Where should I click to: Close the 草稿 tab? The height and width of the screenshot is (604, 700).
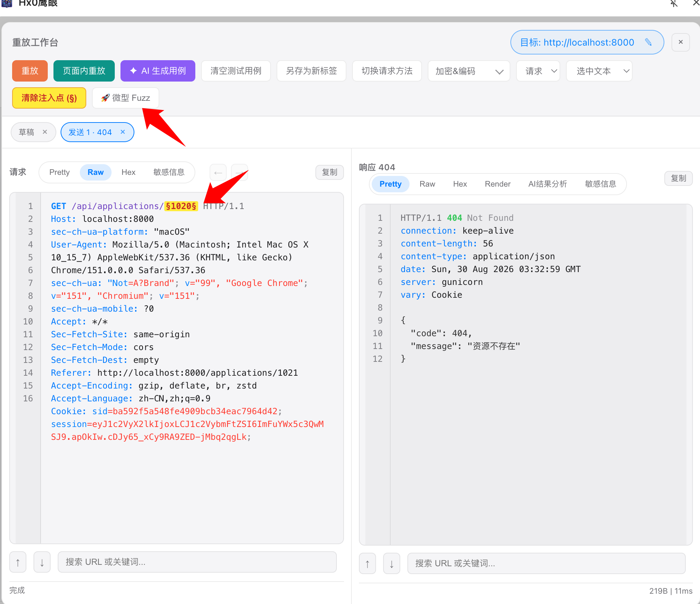(45, 132)
